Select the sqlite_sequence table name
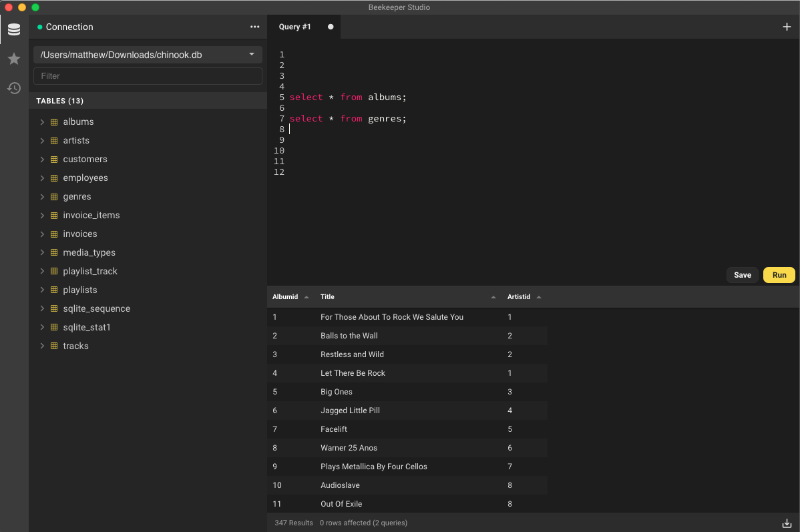 [x=96, y=308]
